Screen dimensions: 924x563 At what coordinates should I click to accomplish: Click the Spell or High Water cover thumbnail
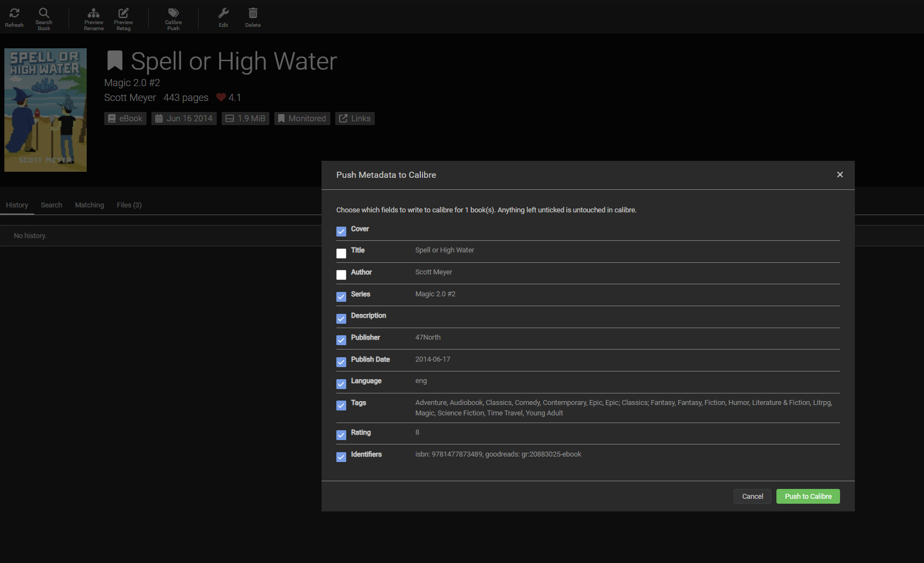(46, 110)
